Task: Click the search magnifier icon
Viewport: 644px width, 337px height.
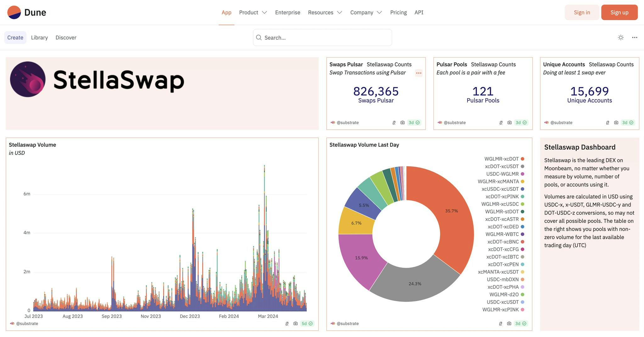Action: (259, 37)
